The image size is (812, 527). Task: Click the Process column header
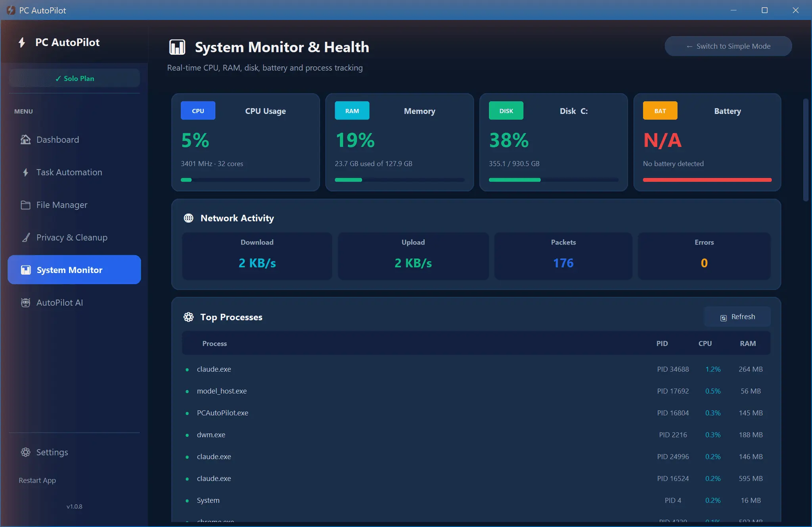tap(214, 344)
